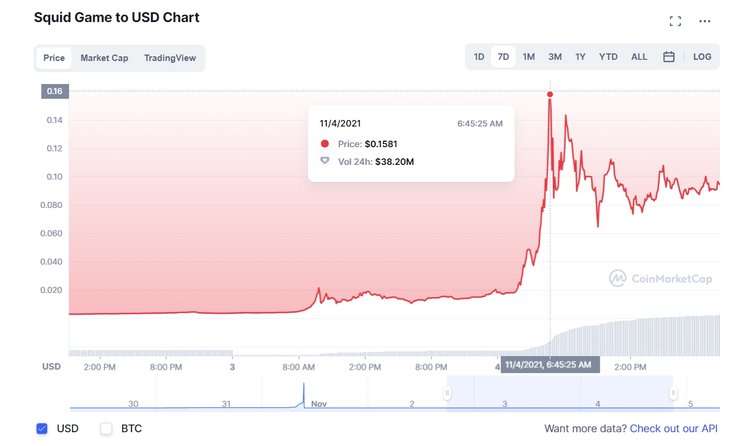Viewport: 740px width, 446px height.
Task: Select the 1D time range
Action: click(479, 57)
